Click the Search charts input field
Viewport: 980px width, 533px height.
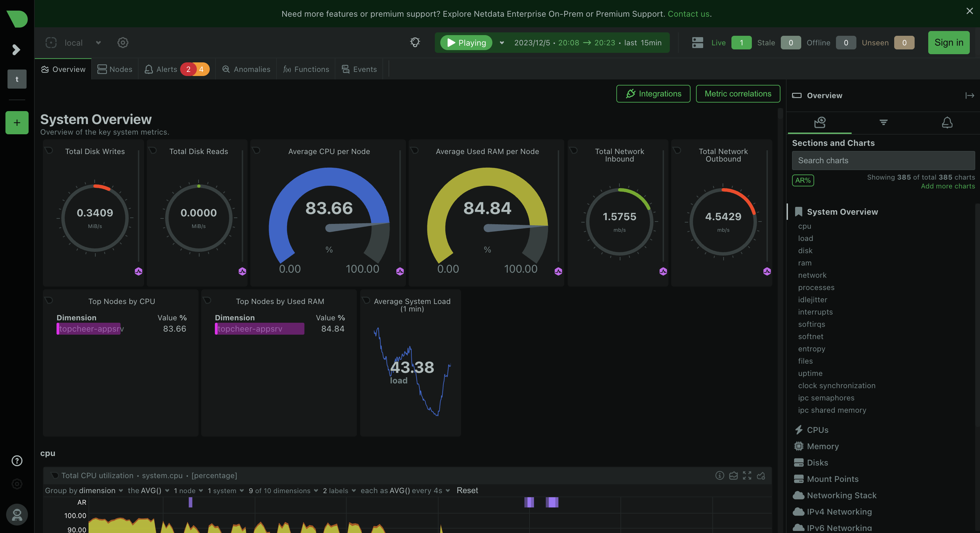[883, 160]
